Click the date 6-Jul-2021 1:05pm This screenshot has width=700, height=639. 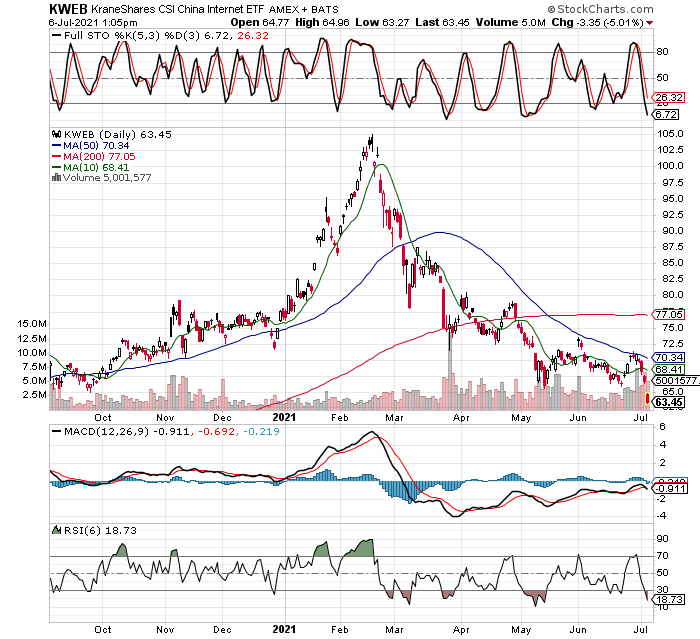93,23
